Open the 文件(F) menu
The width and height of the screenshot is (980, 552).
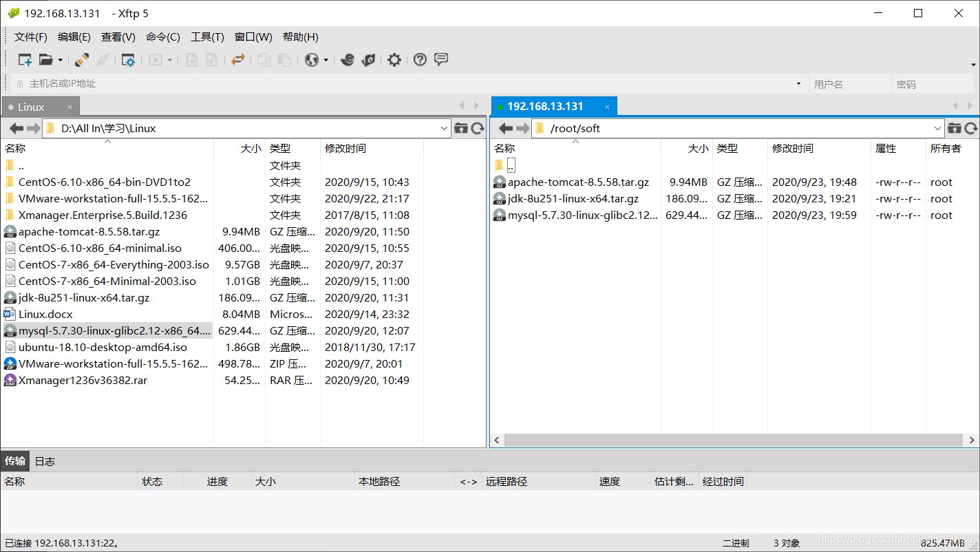[x=31, y=37]
